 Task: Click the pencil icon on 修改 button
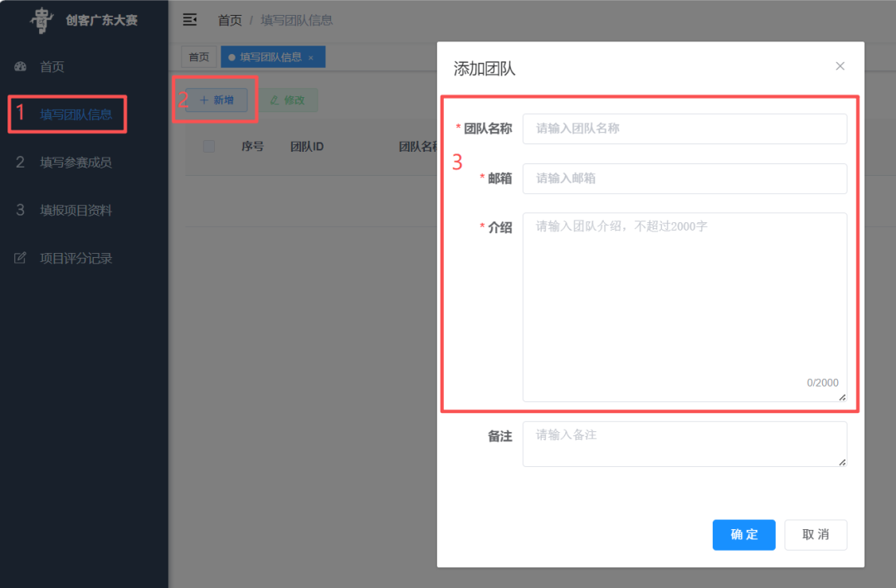(x=275, y=100)
